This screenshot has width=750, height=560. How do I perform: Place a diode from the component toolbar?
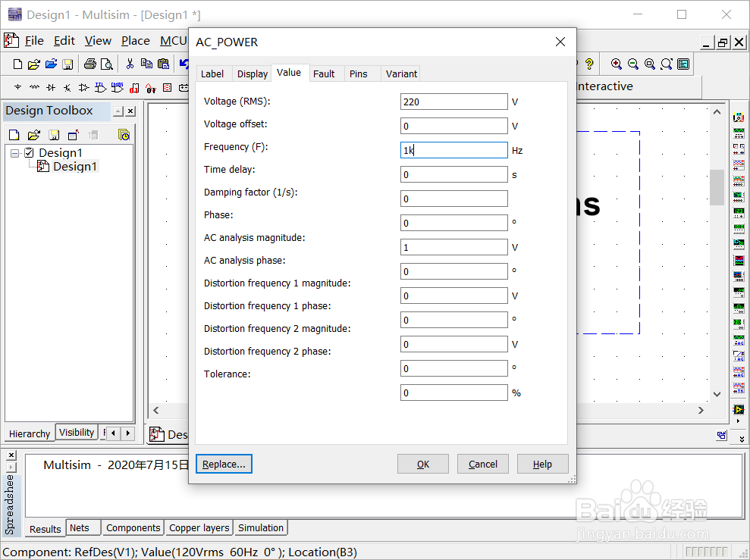pos(51,87)
